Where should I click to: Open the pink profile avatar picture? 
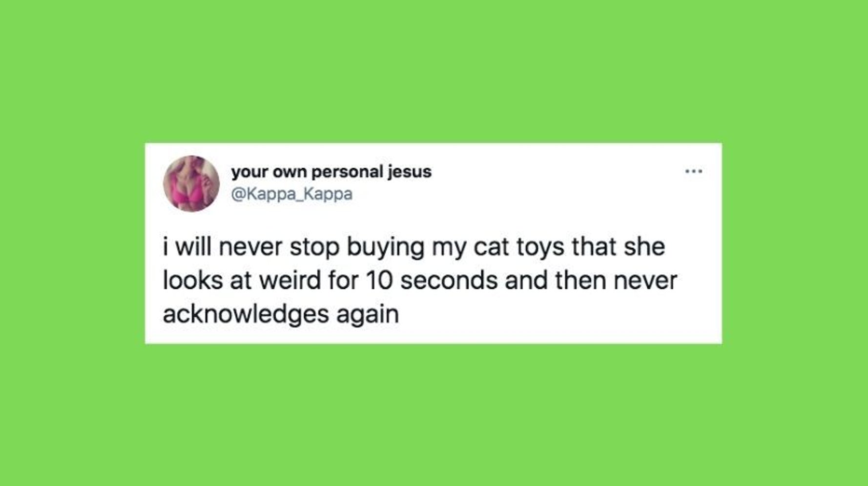click(191, 183)
